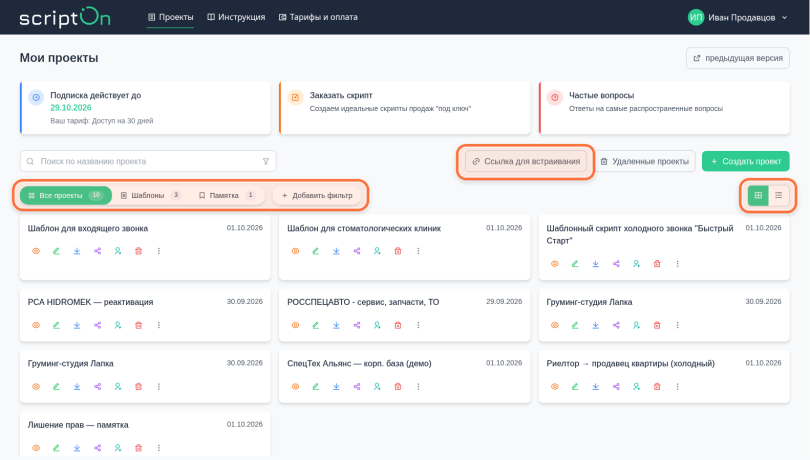Open more options on "Быстрый Старт" card
Screen dimensions: 810x460
(678, 264)
